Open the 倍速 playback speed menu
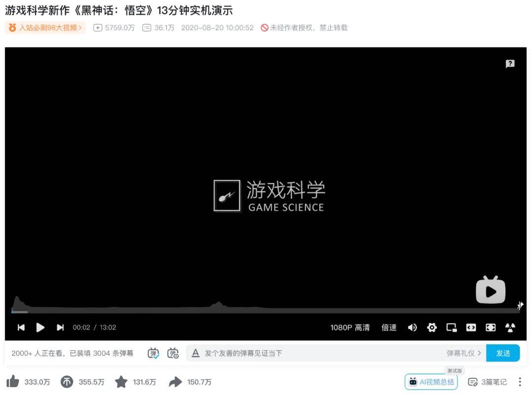The height and width of the screenshot is (395, 532). (x=389, y=328)
